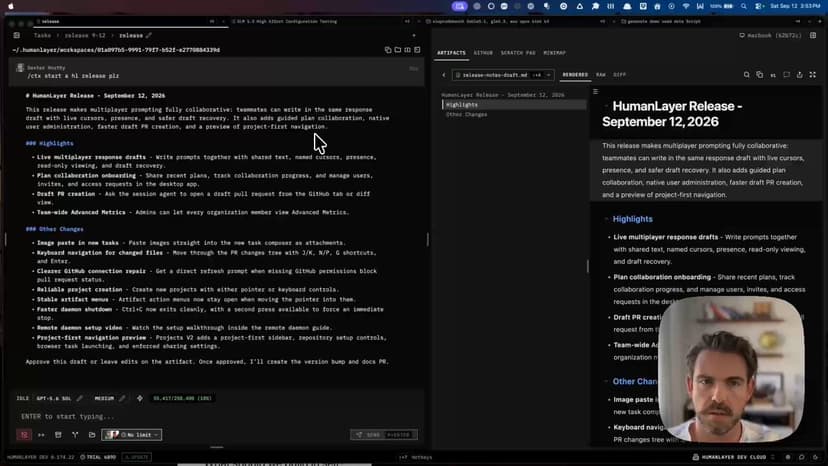Viewport: 828px width, 466px height.
Task: Go back with artifact left chevron
Action: (x=444, y=75)
